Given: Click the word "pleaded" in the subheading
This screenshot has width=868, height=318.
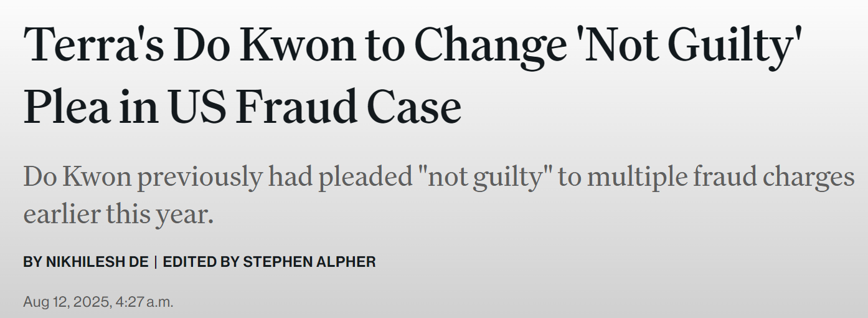Looking at the screenshot, I should coord(365,177).
